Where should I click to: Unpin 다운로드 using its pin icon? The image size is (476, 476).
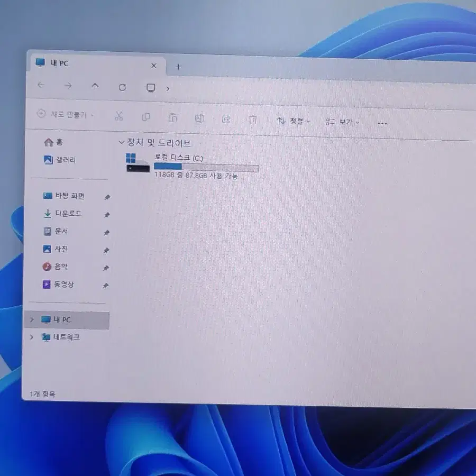click(x=106, y=215)
